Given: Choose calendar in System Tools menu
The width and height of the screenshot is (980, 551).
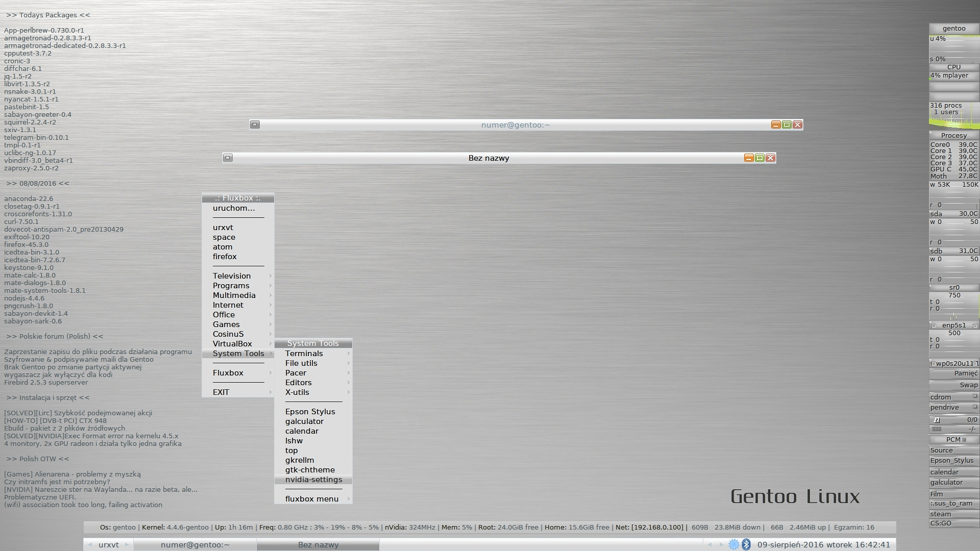Looking at the screenshot, I should 313,431.
